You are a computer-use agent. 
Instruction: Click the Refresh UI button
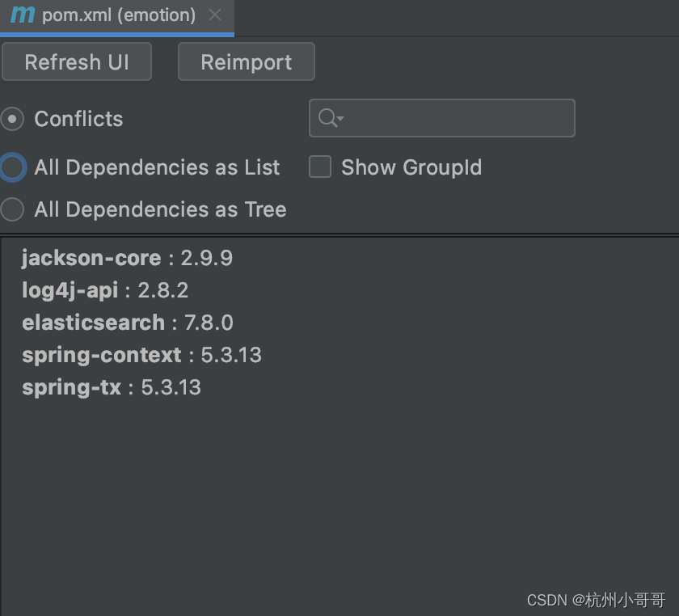(x=77, y=61)
